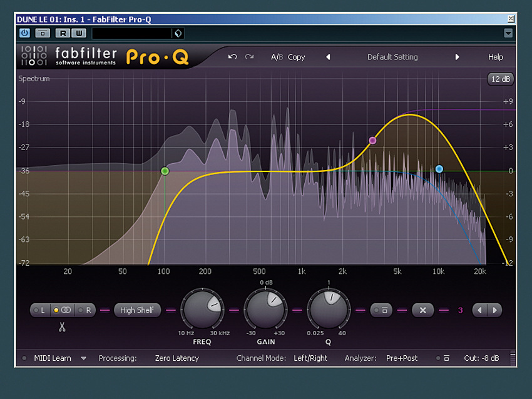The height and width of the screenshot is (399, 532).
Task: Open the Zero Latency processing mode menu
Action: [176, 358]
